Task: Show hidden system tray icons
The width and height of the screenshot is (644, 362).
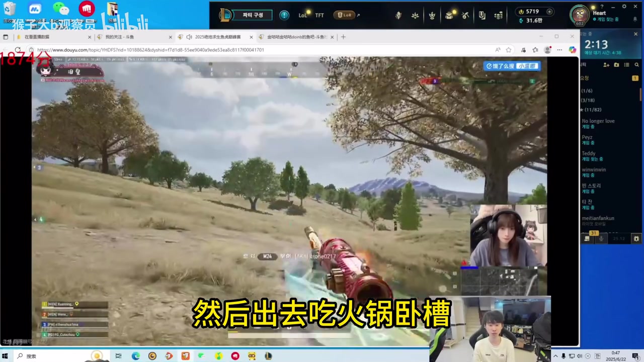Action: (x=555, y=356)
